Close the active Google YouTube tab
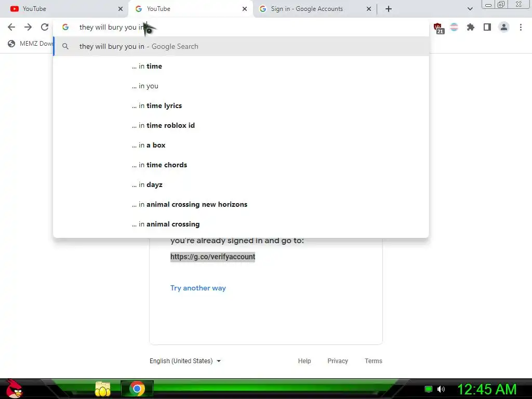Screen dimensions: 532x399 (245, 9)
